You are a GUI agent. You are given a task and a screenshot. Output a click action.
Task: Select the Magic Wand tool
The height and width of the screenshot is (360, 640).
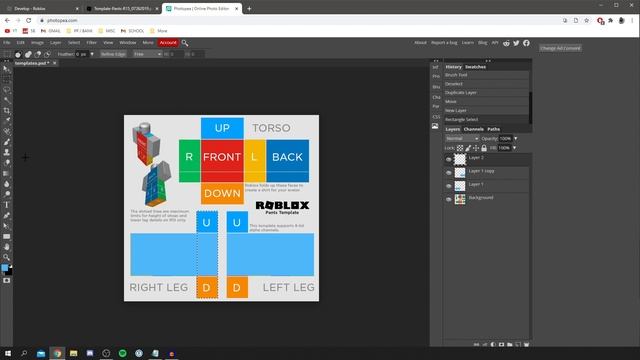tap(7, 100)
